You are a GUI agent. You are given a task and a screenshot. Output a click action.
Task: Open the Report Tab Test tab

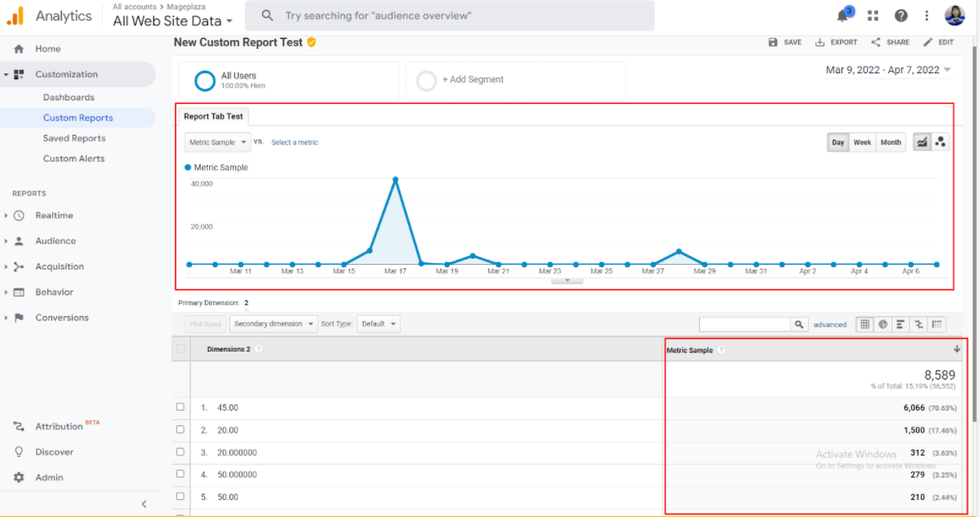(x=213, y=116)
